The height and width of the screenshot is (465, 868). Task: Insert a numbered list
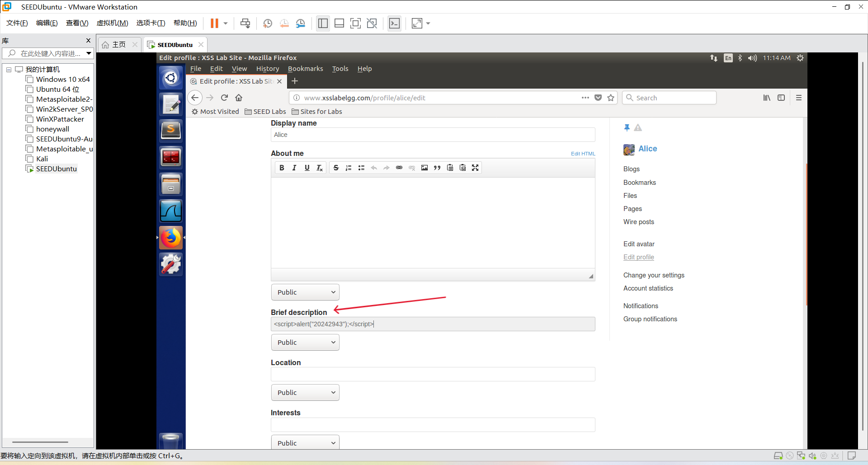349,168
